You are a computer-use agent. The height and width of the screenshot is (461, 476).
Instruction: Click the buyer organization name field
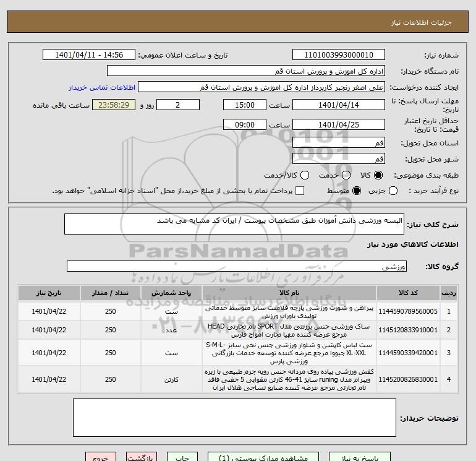(246, 71)
